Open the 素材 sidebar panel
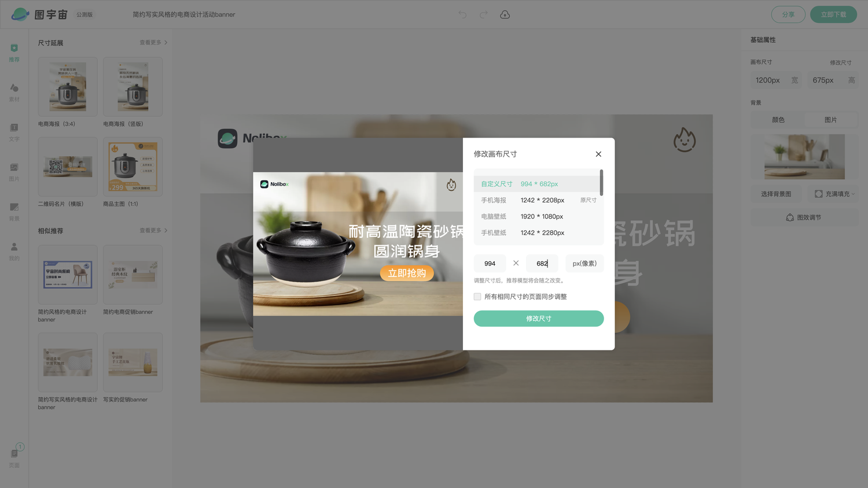This screenshot has width=868, height=488. 14,93
